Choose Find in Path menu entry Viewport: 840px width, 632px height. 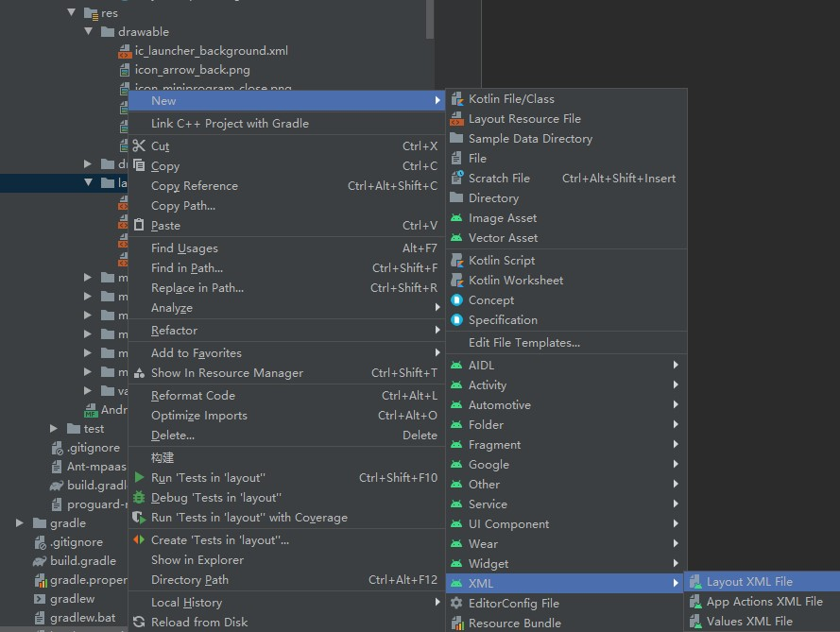pos(286,267)
